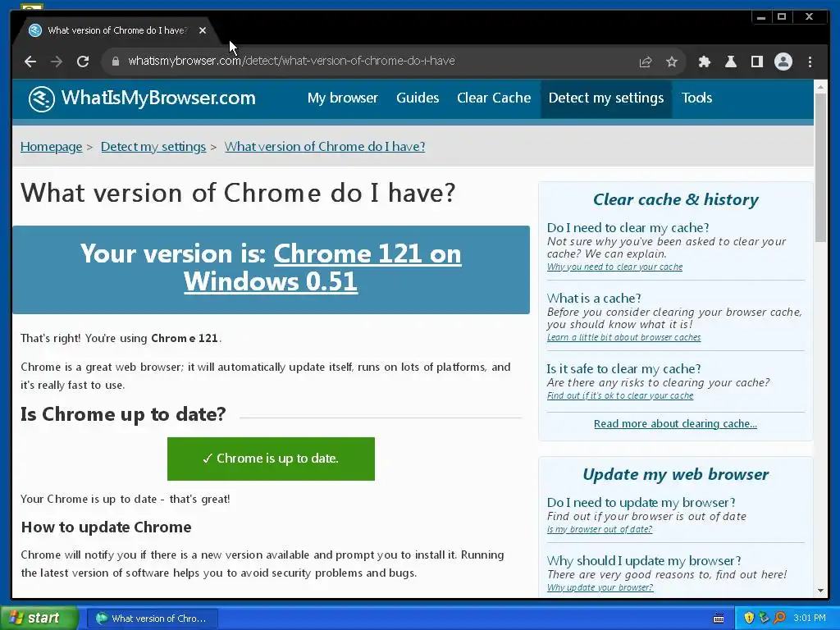The height and width of the screenshot is (630, 840).
Task: Click 'Is my browser out of date?' link
Action: pyautogui.click(x=600, y=529)
